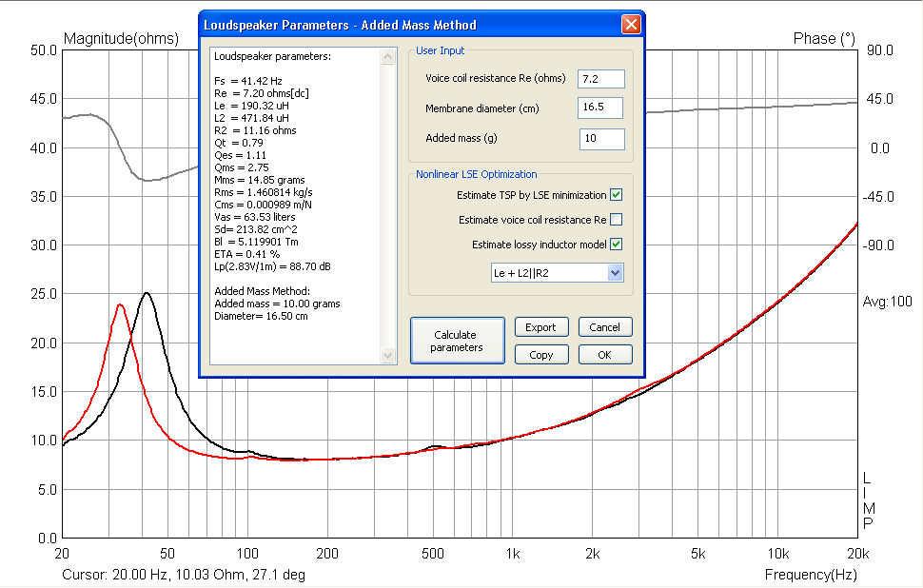Screen dimensions: 923x588
Task: Click the Cancel button
Action: click(605, 327)
